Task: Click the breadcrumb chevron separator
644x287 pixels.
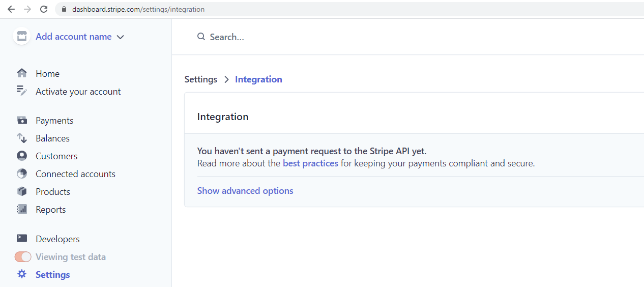Action: 226,79
